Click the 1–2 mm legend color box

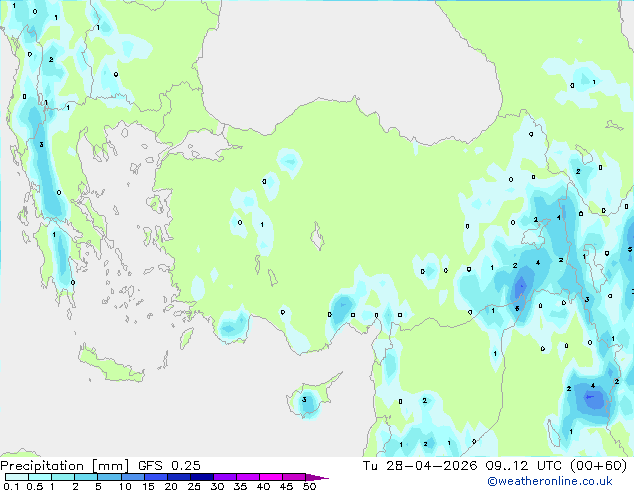point(63,477)
